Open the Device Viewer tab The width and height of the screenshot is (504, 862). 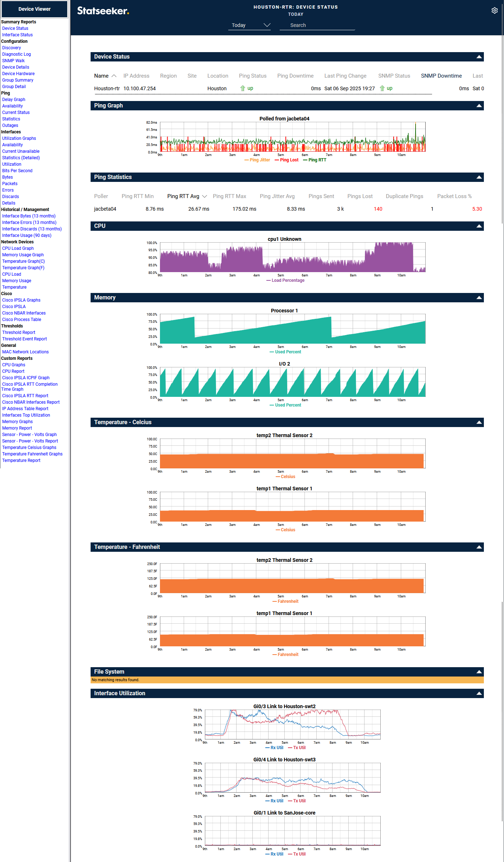click(35, 9)
